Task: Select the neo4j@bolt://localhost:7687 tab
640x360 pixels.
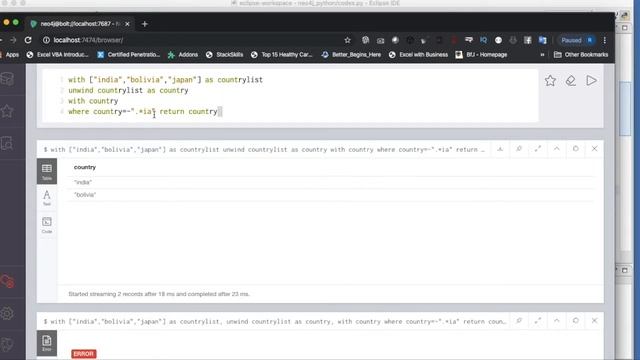Action: click(x=80, y=24)
